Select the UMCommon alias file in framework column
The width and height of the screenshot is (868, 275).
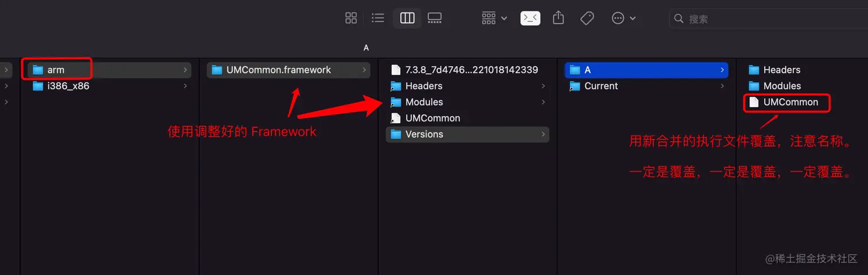tap(468, 118)
